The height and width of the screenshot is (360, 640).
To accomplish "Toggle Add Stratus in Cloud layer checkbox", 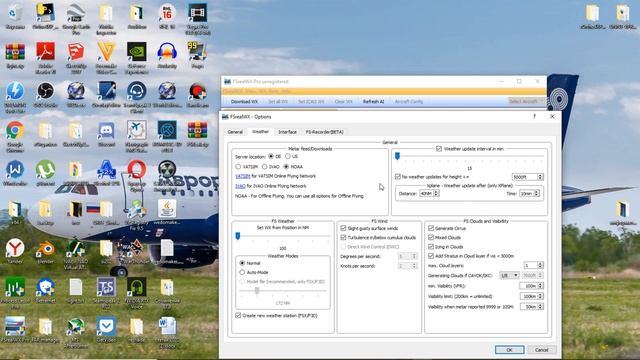I will (x=431, y=256).
